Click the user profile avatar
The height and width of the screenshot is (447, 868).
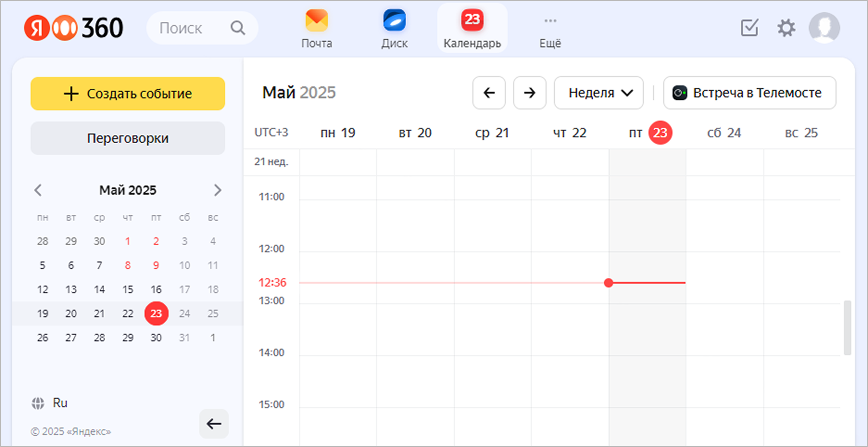pyautogui.click(x=824, y=28)
